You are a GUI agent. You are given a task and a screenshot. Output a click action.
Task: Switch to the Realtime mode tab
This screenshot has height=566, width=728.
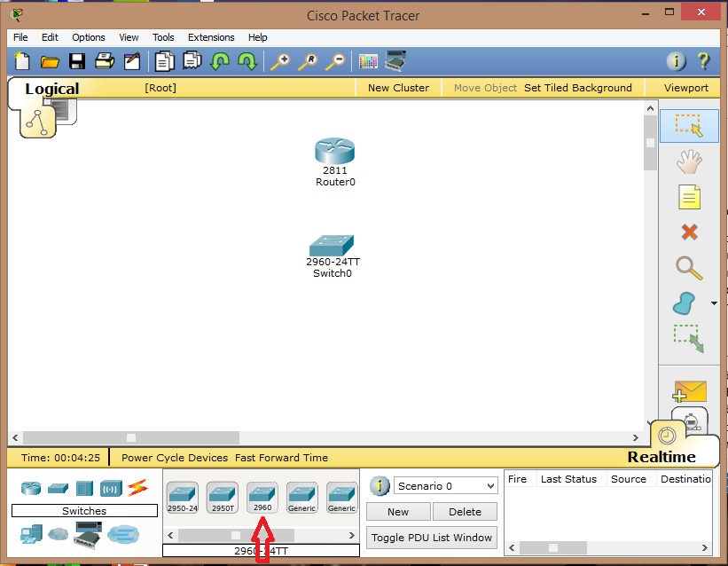click(661, 457)
